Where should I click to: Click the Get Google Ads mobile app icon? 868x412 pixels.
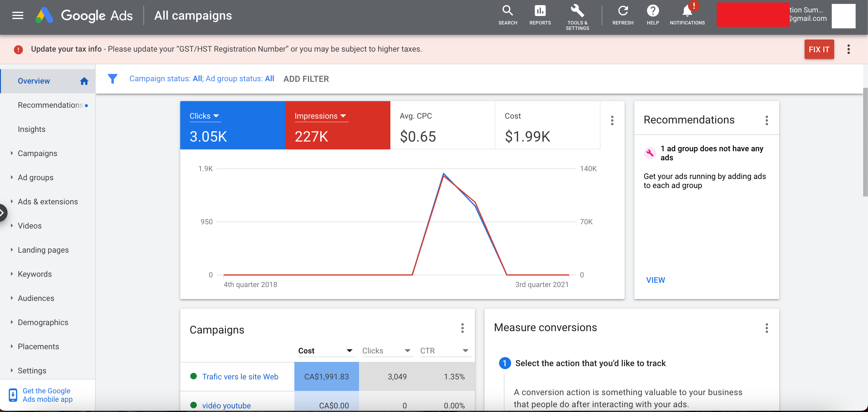tap(13, 395)
